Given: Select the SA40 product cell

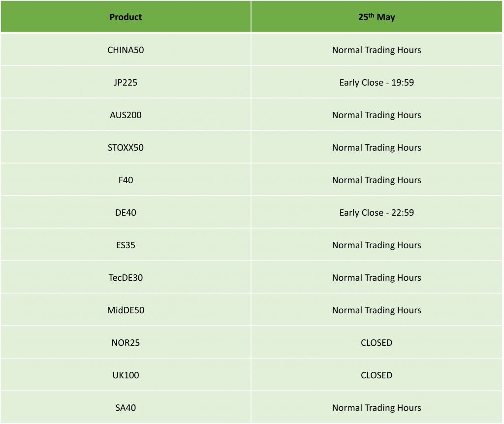Looking at the screenshot, I should 126,407.
